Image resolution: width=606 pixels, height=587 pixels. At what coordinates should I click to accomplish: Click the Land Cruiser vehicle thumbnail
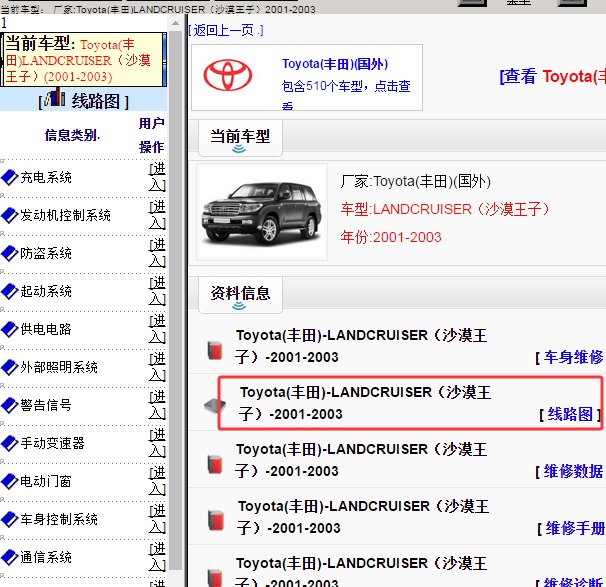point(262,212)
